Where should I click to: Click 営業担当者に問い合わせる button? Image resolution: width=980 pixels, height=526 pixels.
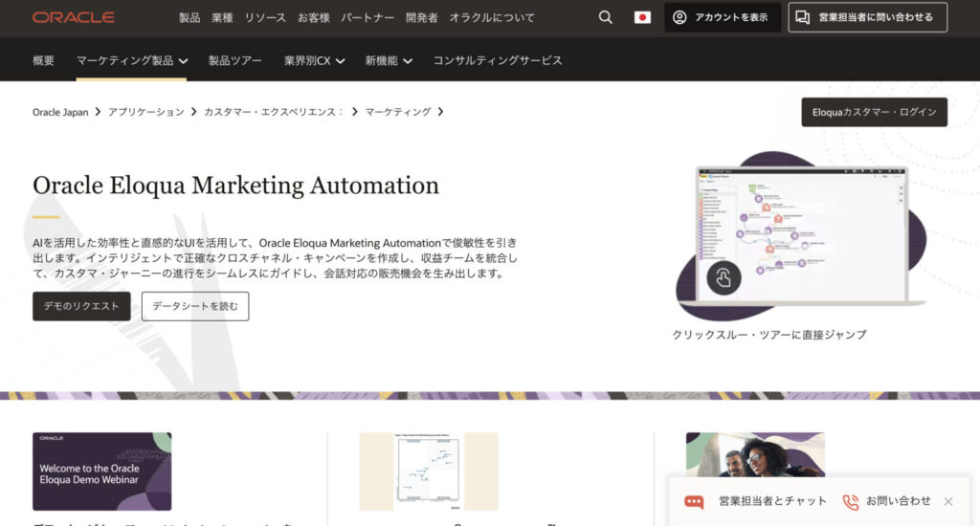(x=867, y=17)
